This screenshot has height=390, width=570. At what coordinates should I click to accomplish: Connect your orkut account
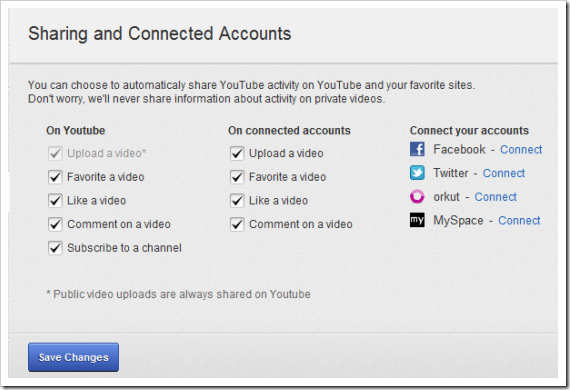click(495, 197)
